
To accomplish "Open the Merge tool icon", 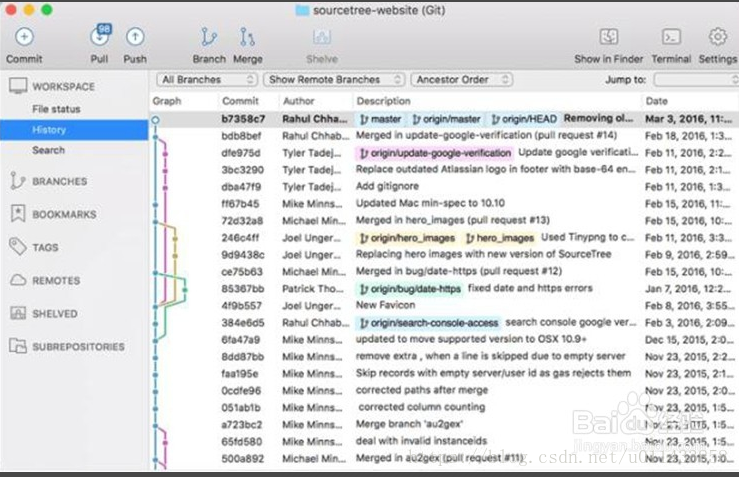I will coord(247,37).
